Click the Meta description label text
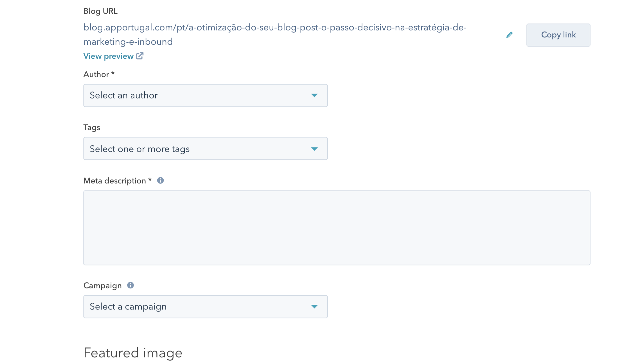 [x=115, y=181]
